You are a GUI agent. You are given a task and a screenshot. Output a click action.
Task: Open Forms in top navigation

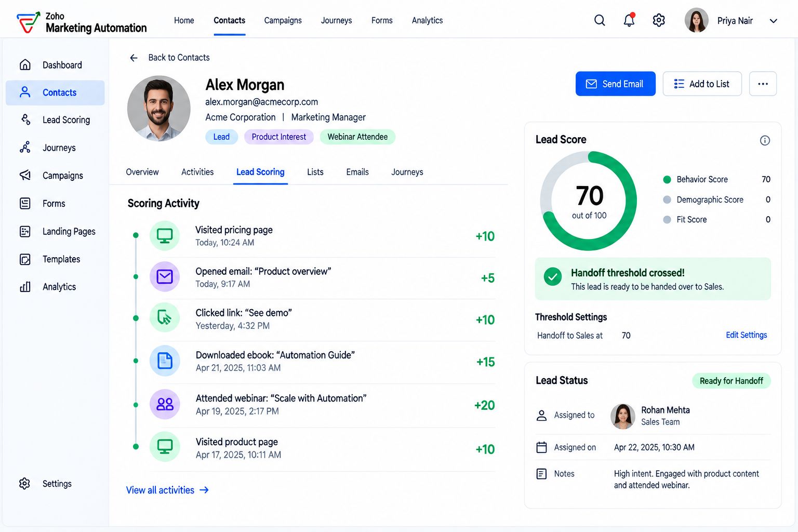(x=382, y=20)
